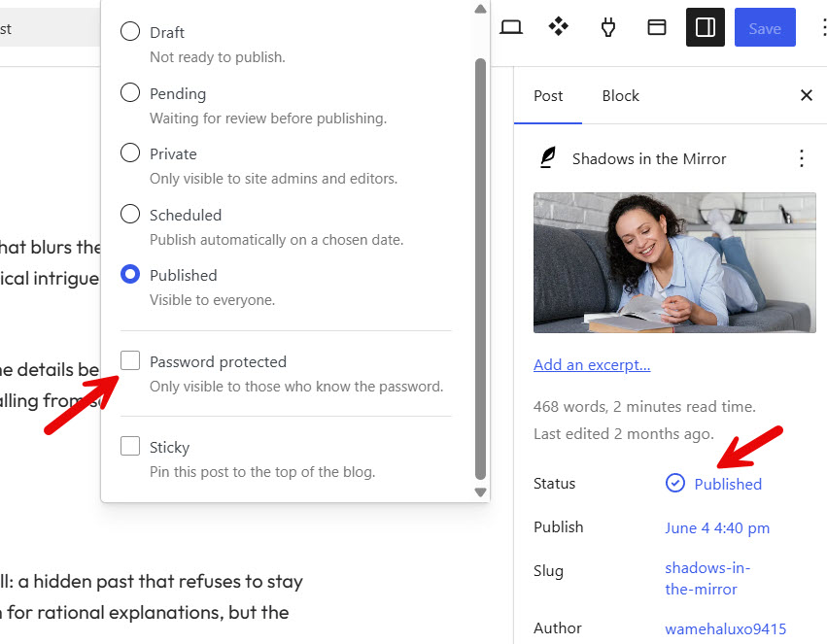Close the settings sidebar
This screenshot has width=827, height=644.
[x=806, y=95]
